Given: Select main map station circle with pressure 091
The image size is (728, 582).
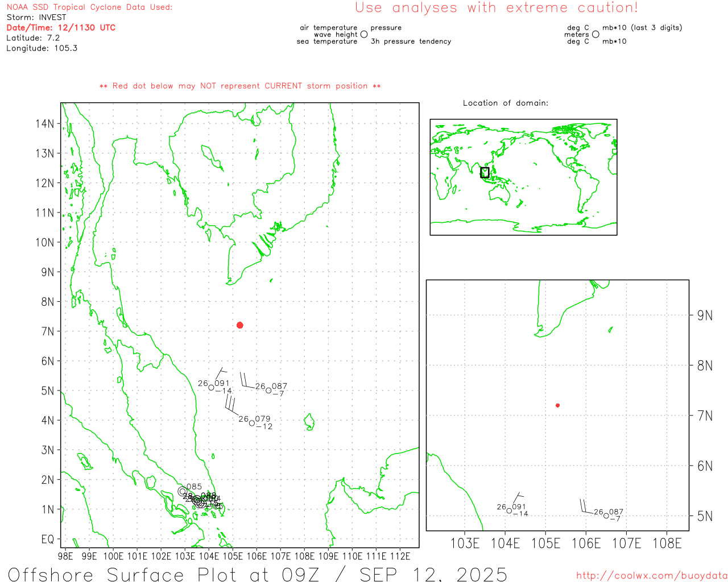Looking at the screenshot, I should pos(211,388).
